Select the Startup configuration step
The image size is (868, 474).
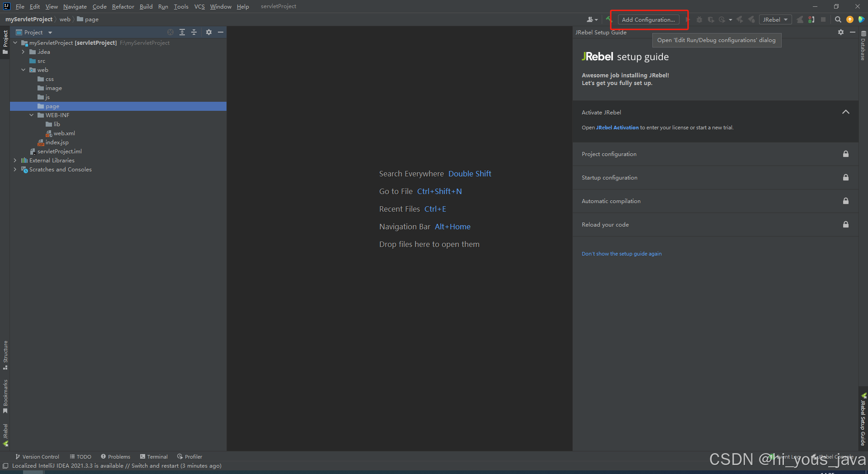715,178
